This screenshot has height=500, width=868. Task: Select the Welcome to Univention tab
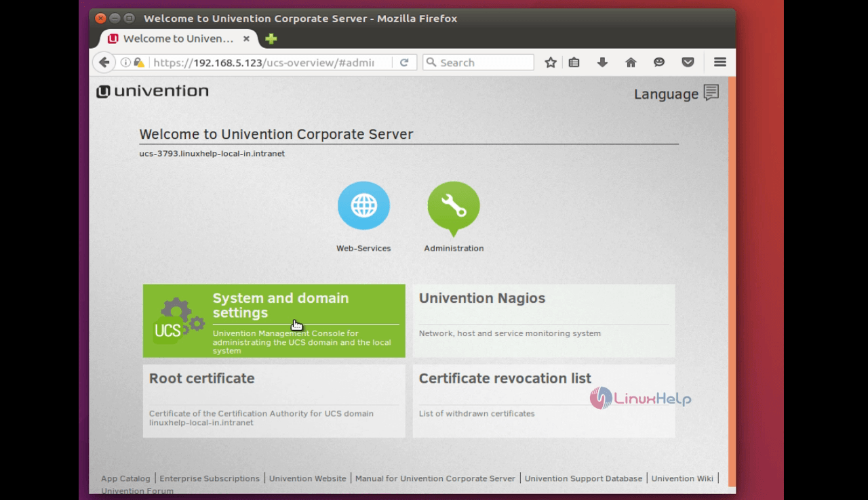180,39
